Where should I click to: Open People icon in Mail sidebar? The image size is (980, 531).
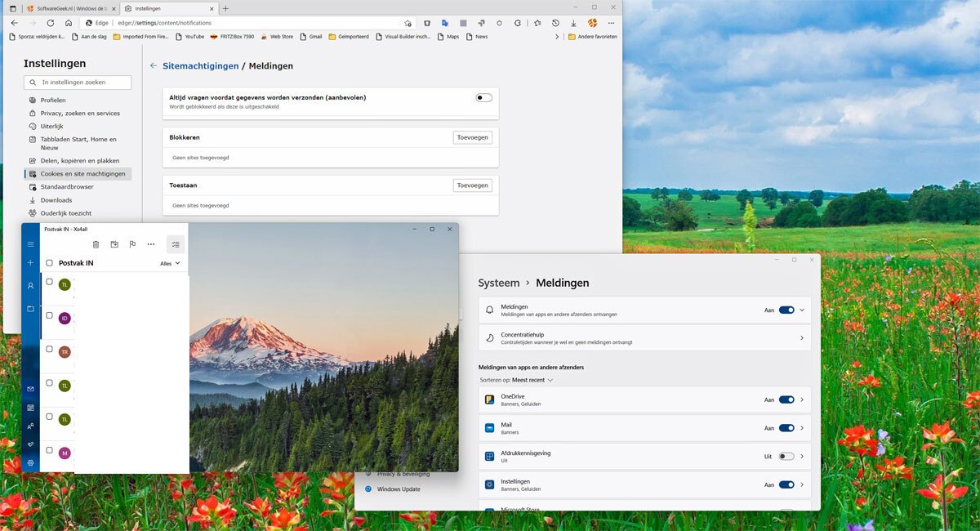(30, 426)
